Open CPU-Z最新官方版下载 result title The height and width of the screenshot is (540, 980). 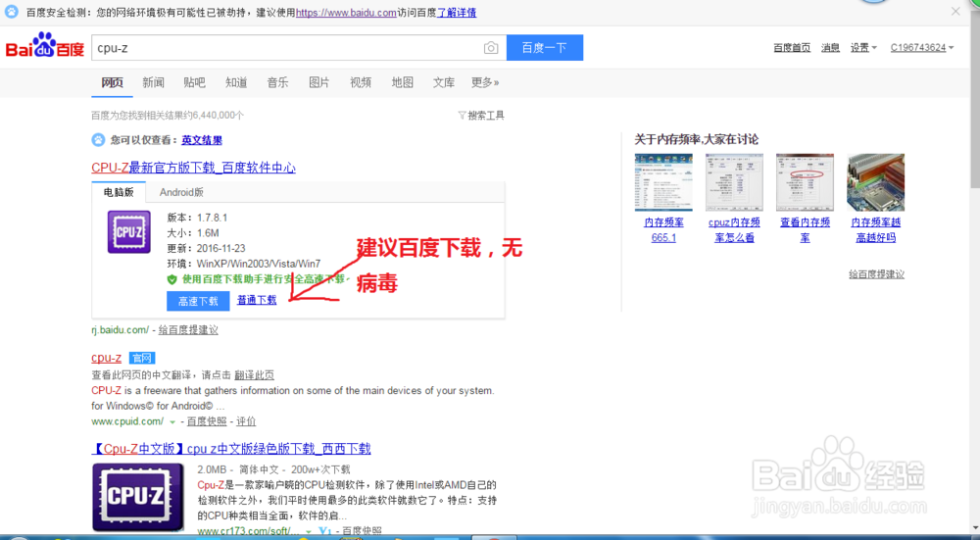point(193,168)
